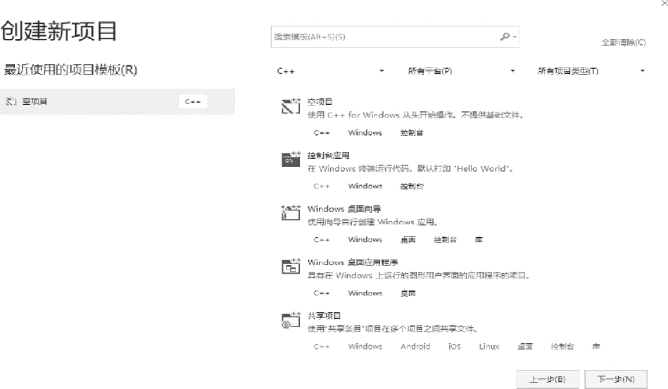Select Windows 桌面应用程序 title text
Screen dimensions: 668x389
(x=353, y=262)
